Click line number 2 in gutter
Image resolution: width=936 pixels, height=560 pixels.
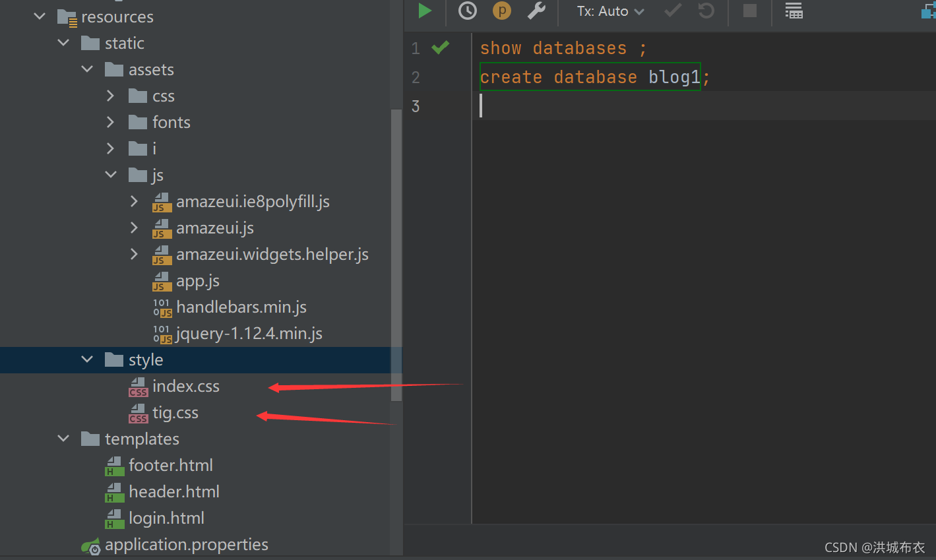(x=416, y=77)
